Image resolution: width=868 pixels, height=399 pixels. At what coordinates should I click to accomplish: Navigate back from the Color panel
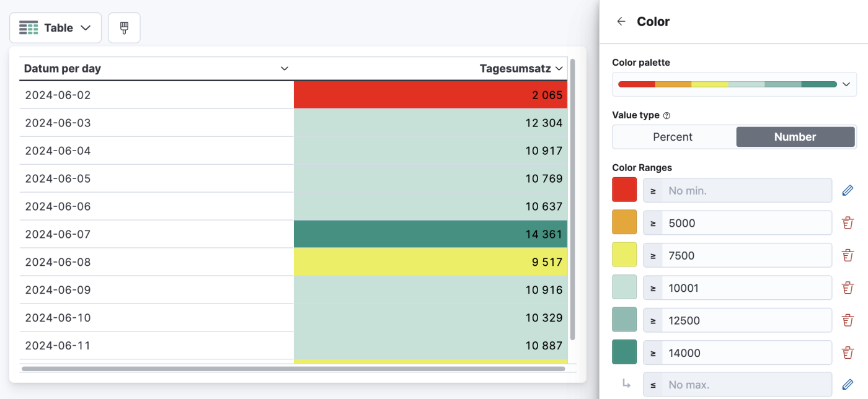[621, 20]
